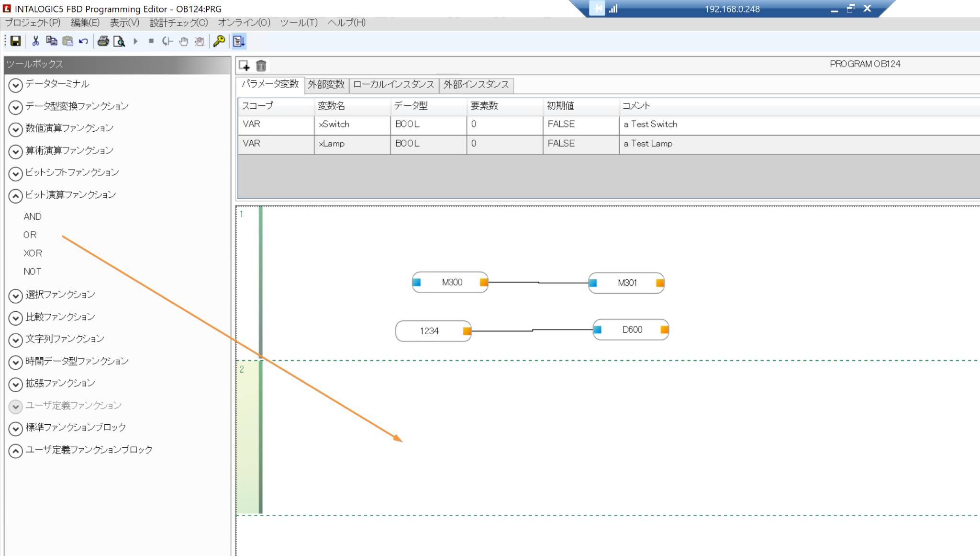This screenshot has height=556, width=980.
Task: Expand 比較ファンクション section
Action: tap(15, 318)
